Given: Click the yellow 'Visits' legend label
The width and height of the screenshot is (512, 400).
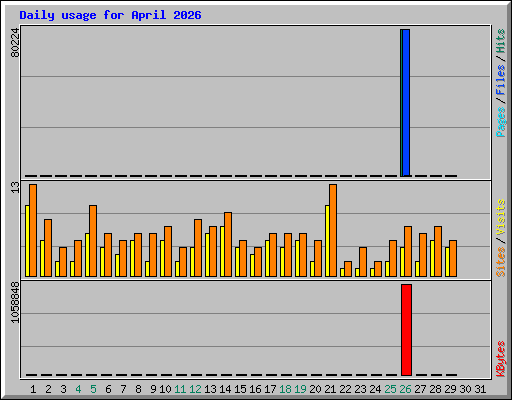Looking at the screenshot, I should coord(500,217).
